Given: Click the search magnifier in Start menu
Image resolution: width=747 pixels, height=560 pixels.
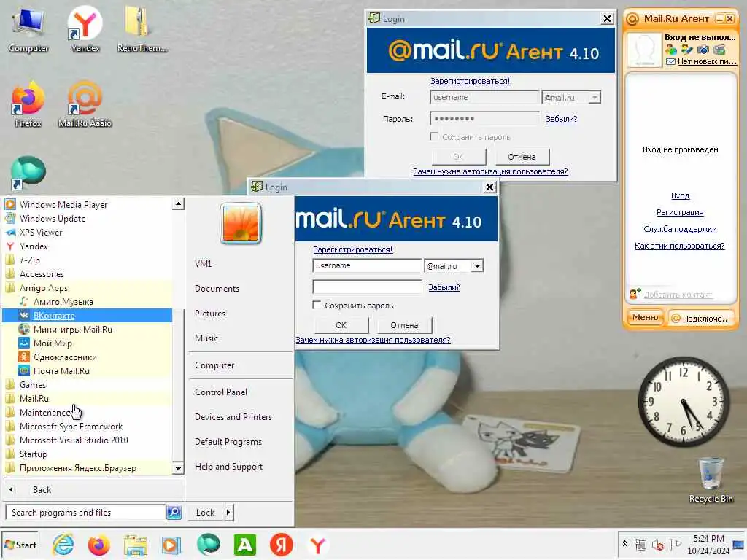Looking at the screenshot, I should [x=174, y=513].
